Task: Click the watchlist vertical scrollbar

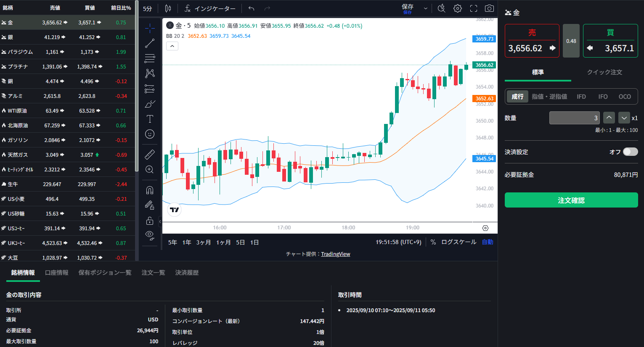Action: (x=137, y=84)
